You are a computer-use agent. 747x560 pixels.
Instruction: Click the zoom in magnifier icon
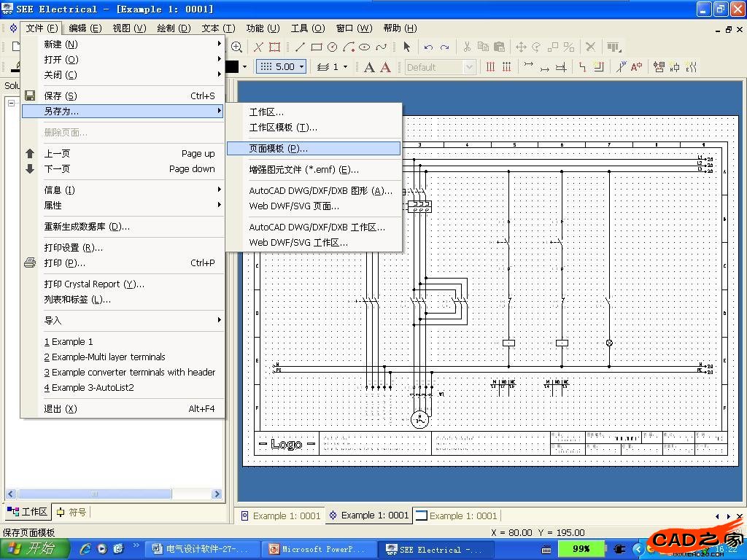pos(237,47)
